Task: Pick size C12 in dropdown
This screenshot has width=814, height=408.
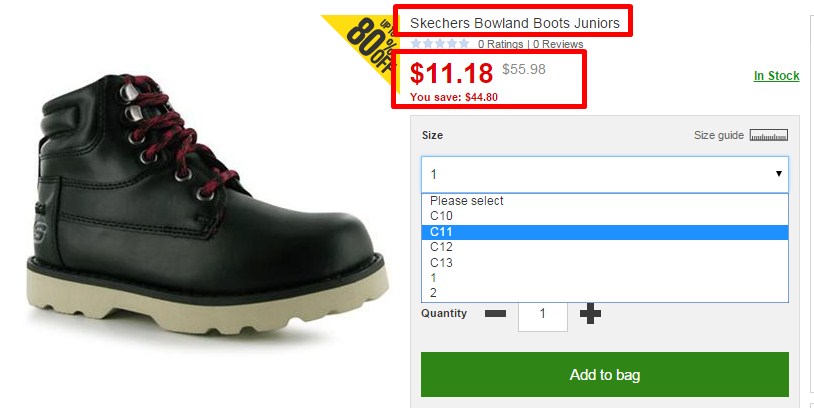Action: (x=605, y=247)
